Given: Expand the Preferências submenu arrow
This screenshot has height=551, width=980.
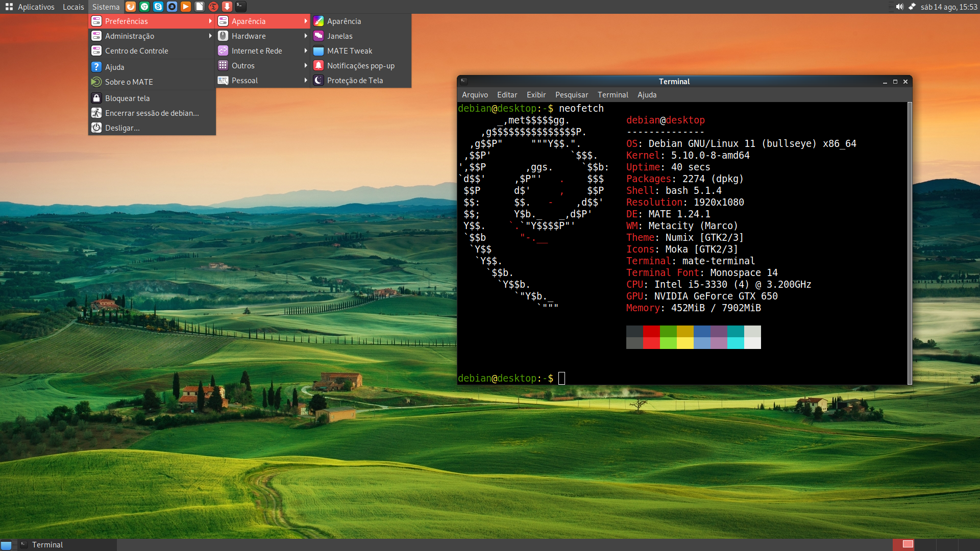Looking at the screenshot, I should coord(210,21).
